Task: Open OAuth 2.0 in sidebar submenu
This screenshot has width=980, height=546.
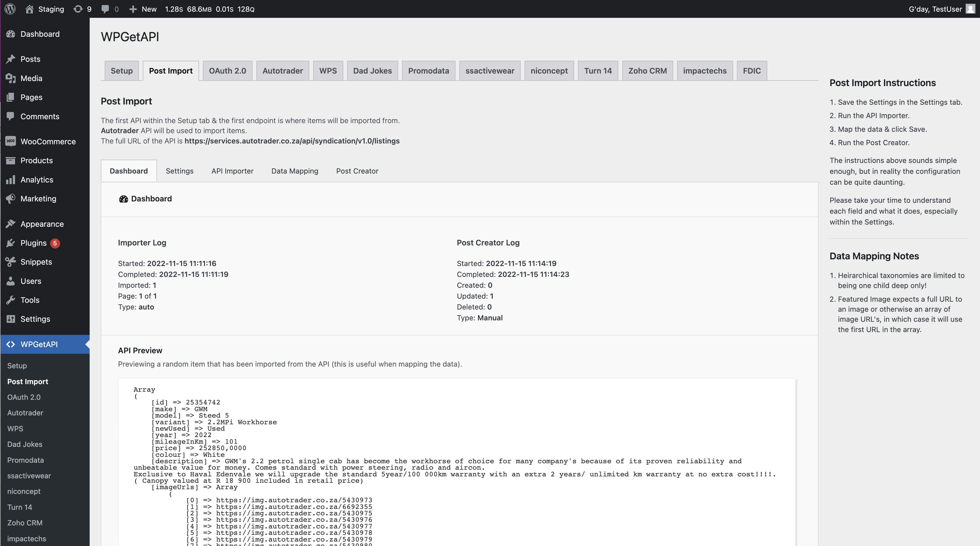Action: tap(24, 397)
